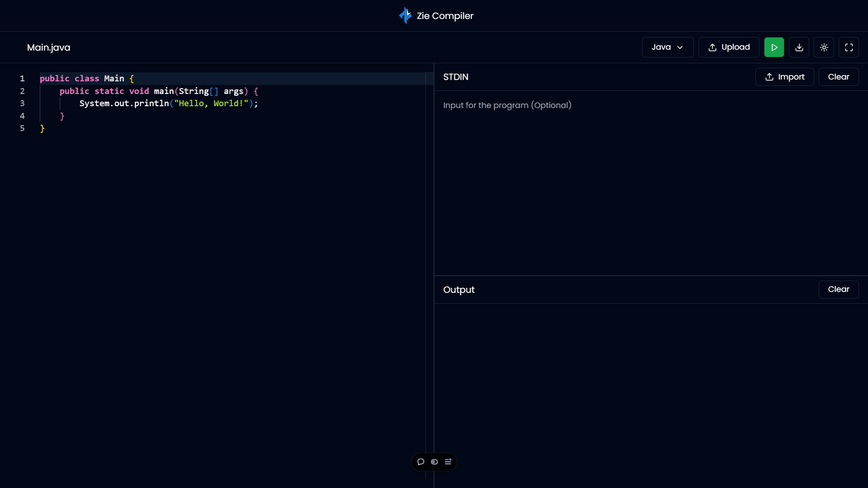Open the comment bubble in floating toolbar
Viewport: 868px width, 488px height.
[421, 462]
